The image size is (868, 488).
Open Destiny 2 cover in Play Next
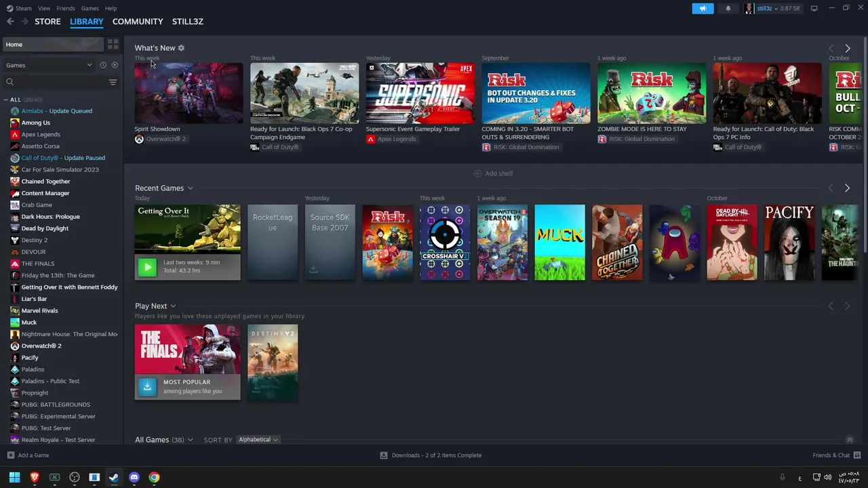click(273, 362)
